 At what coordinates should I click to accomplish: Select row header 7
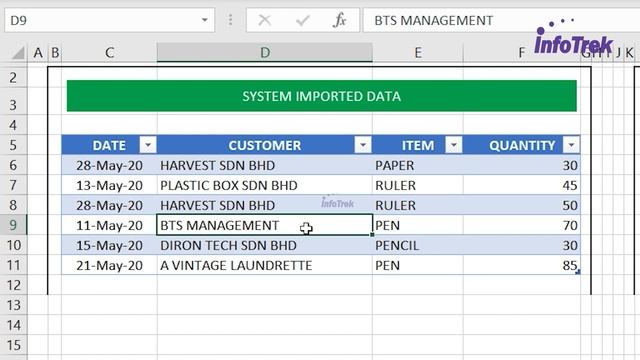[13, 185]
